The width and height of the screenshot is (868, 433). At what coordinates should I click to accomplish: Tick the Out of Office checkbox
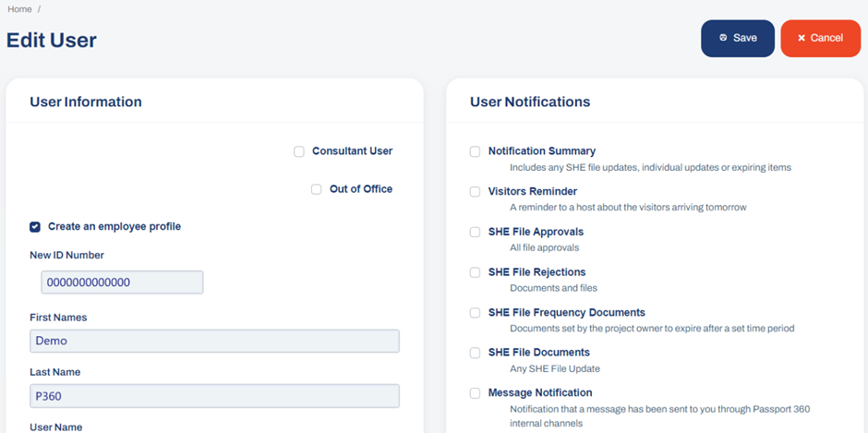[316, 189]
